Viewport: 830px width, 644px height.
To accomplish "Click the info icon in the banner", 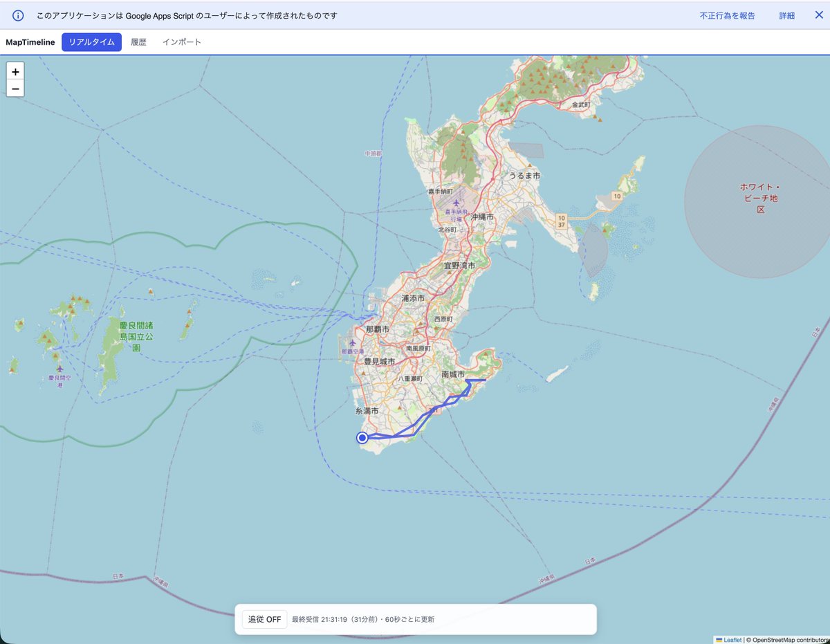I will 19,15.
